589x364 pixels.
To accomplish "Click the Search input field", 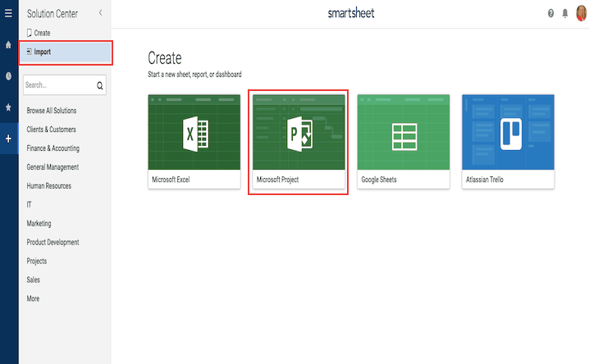I will click(x=57, y=84).
